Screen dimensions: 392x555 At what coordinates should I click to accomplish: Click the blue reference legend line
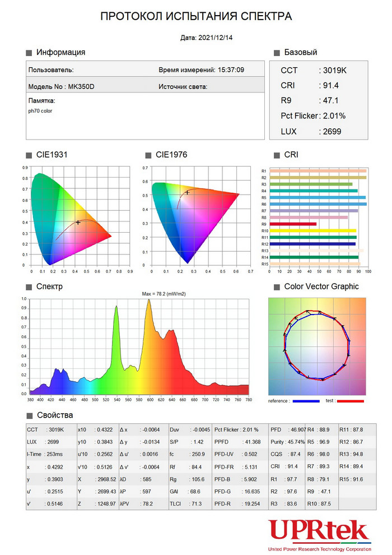tap(306, 401)
